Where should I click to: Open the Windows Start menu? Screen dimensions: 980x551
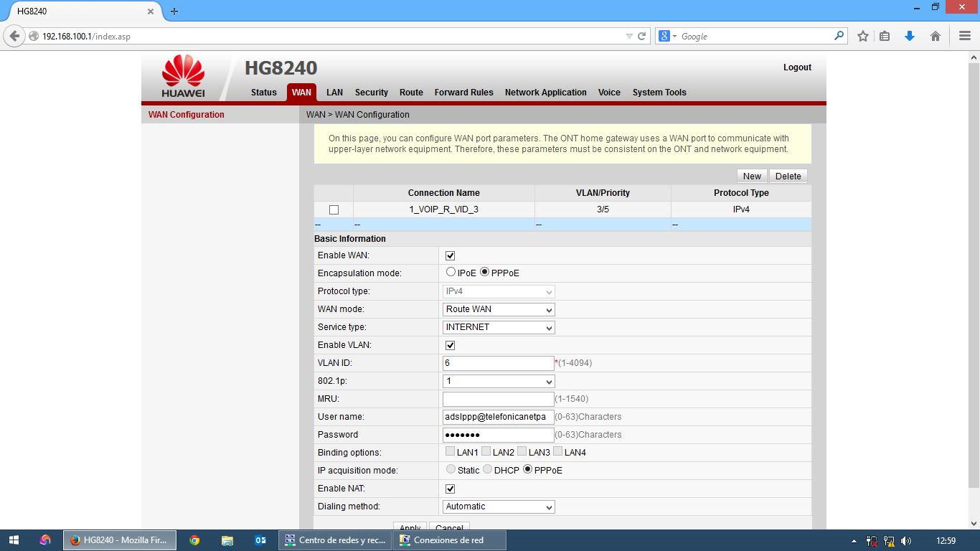(14, 540)
